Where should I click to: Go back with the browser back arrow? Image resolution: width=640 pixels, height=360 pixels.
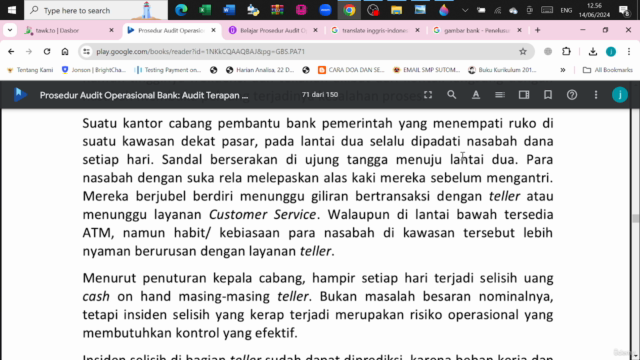[11, 51]
